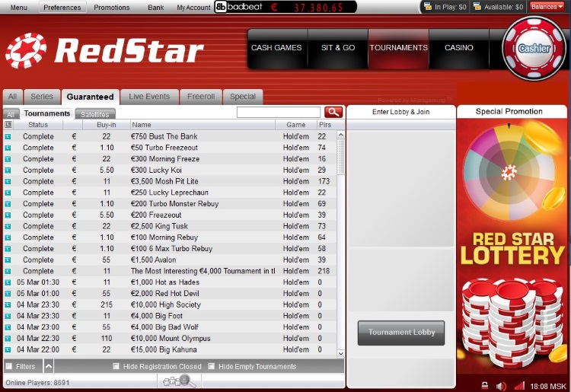The width and height of the screenshot is (571, 392).
Task: Click the row icon for €1,500 Avalon
Action: tap(8, 260)
